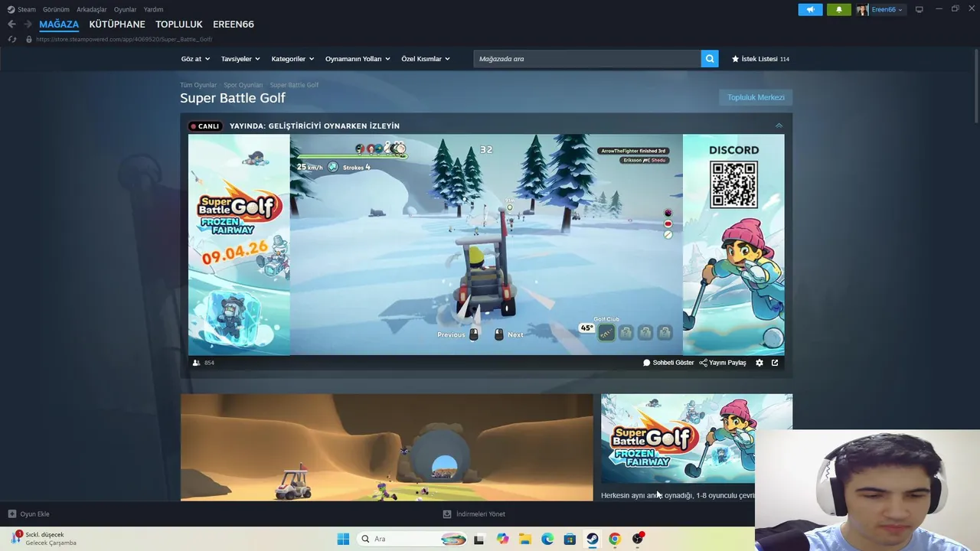Image resolution: width=980 pixels, height=551 pixels.
Task: Click the live developer broadcast video
Action: coord(486,245)
